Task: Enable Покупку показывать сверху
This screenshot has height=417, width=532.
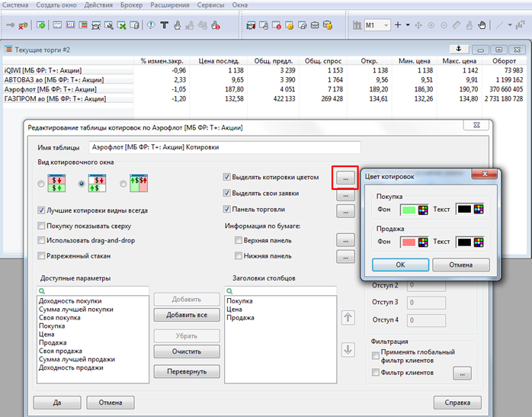Action: point(41,226)
